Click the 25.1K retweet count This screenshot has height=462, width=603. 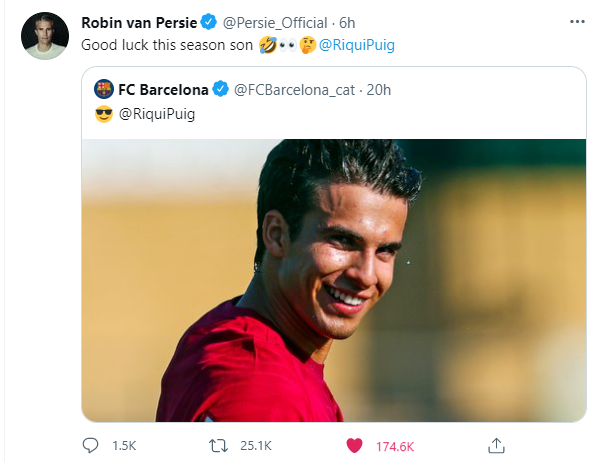pyautogui.click(x=257, y=444)
